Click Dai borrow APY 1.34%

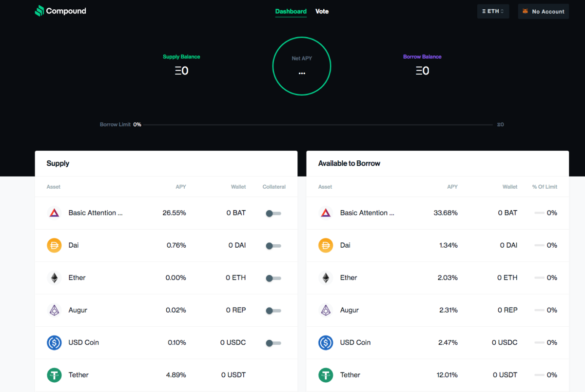[x=448, y=245]
